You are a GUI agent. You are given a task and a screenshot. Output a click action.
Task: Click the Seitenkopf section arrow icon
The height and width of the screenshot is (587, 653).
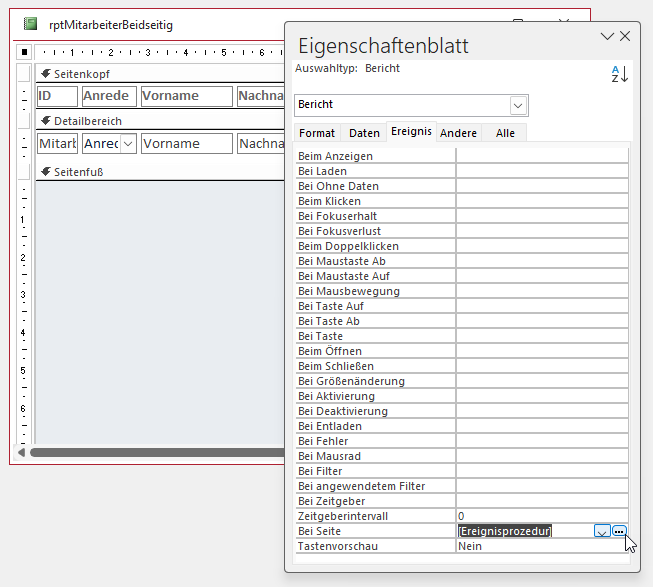(x=46, y=74)
